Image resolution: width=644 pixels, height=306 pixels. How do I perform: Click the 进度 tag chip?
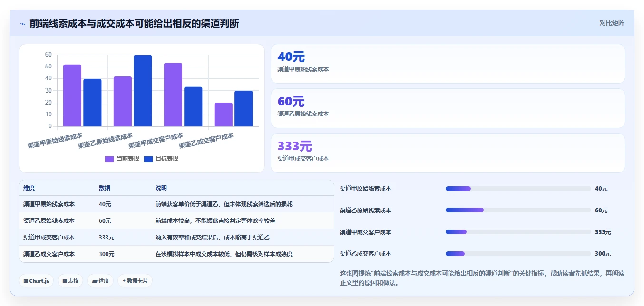[100, 281]
